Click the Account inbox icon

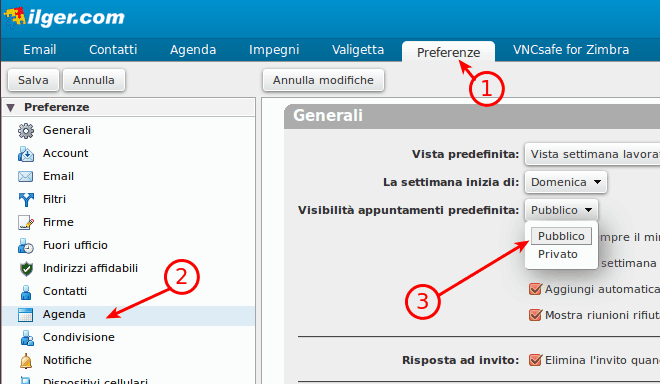pos(26,154)
